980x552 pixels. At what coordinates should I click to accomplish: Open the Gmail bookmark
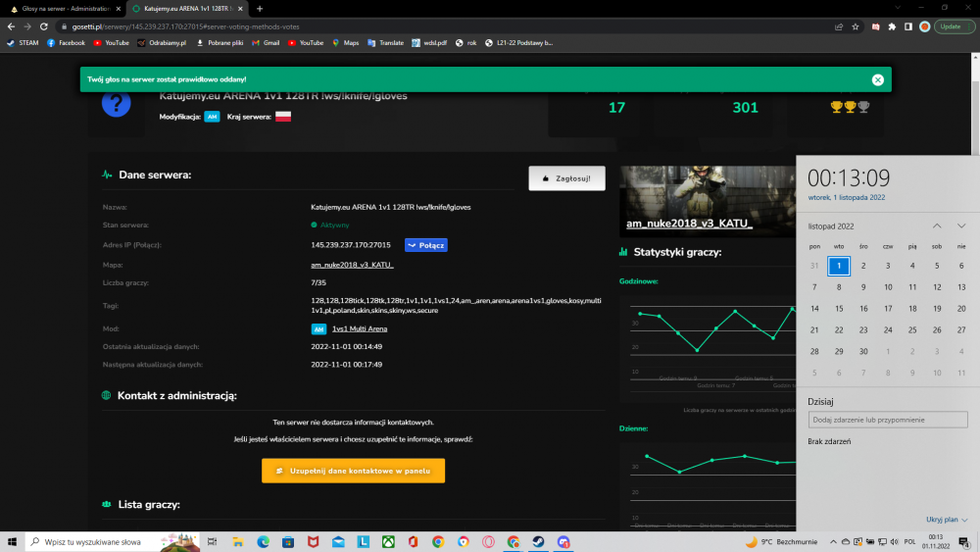tap(266, 43)
